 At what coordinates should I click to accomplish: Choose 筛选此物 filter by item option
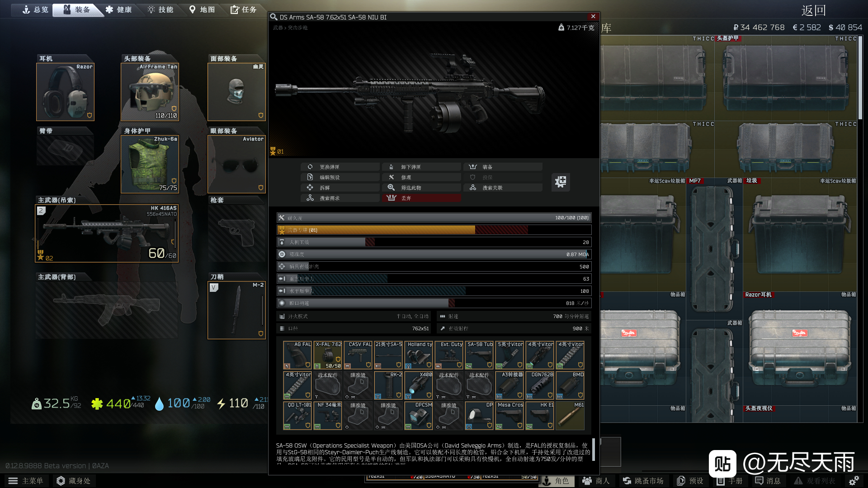coord(421,188)
